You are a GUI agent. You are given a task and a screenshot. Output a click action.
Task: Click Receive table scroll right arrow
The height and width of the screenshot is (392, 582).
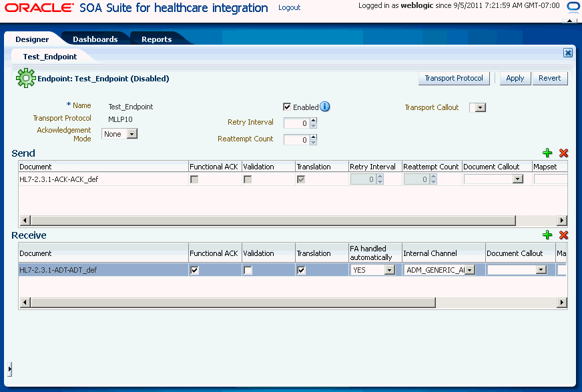[562, 302]
